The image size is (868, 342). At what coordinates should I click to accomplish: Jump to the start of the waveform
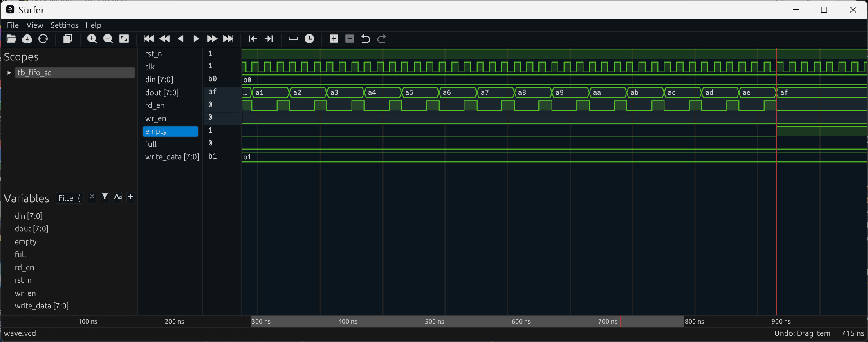tap(148, 39)
